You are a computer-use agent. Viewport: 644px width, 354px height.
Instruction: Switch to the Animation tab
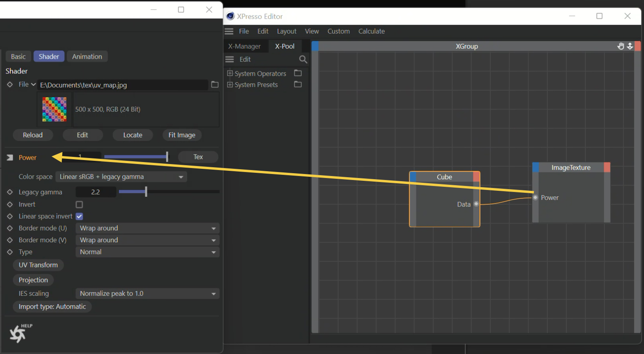(x=87, y=57)
